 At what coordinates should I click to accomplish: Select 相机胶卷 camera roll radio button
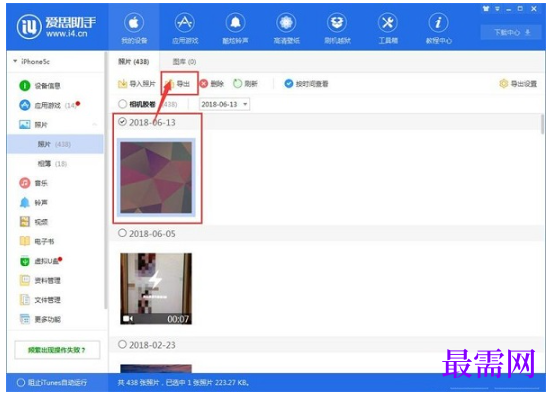click(122, 104)
